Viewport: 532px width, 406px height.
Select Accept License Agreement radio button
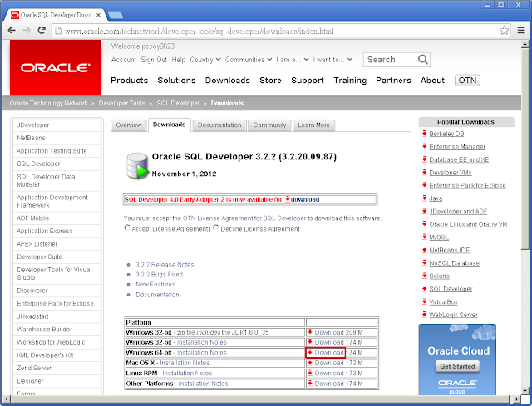(127, 227)
